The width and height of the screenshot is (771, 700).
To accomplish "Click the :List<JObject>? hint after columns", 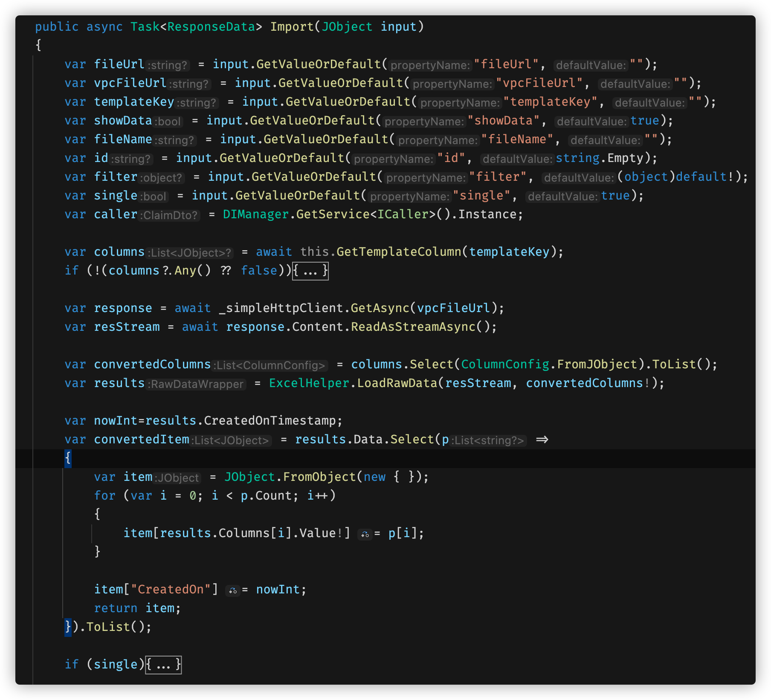I will click(x=190, y=252).
